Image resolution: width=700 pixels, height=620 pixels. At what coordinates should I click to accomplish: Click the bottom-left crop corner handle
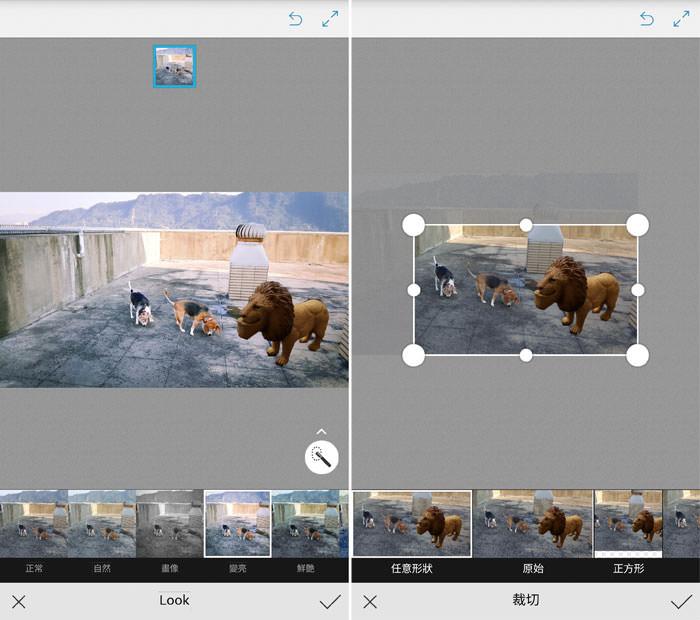pyautogui.click(x=413, y=355)
